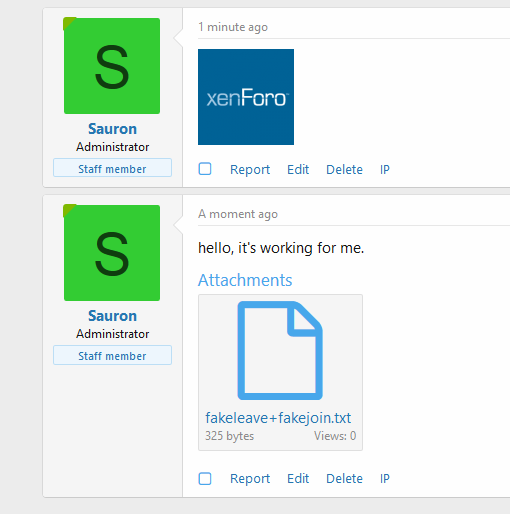Open the fakeleave+fakejoin.txt file icon
The width and height of the screenshot is (510, 514).
point(280,351)
